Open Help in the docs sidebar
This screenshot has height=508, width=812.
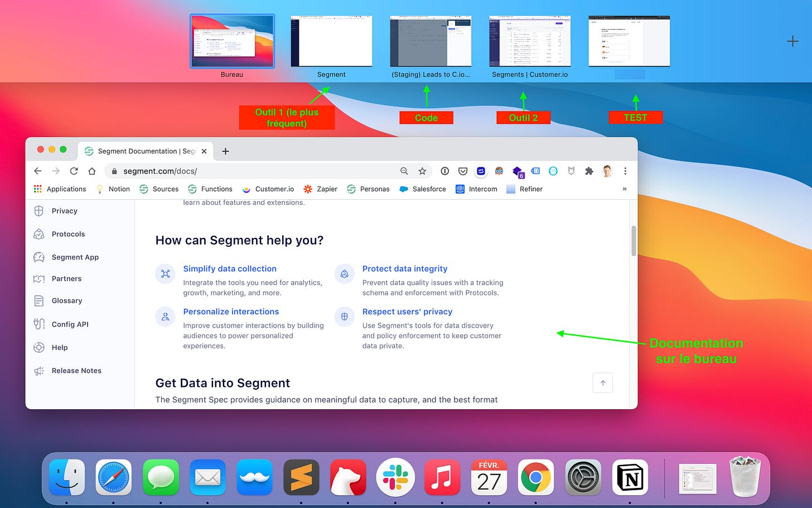point(50,347)
